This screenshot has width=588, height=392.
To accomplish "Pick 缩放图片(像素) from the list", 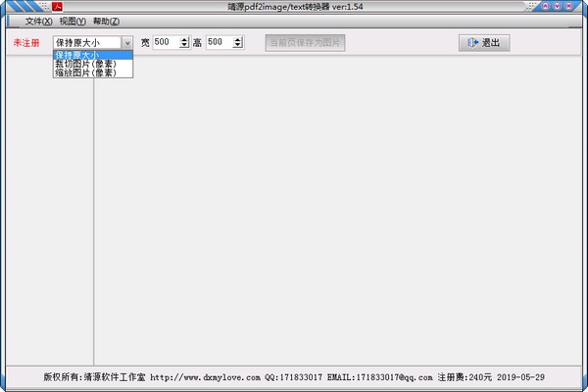I will click(x=92, y=73).
